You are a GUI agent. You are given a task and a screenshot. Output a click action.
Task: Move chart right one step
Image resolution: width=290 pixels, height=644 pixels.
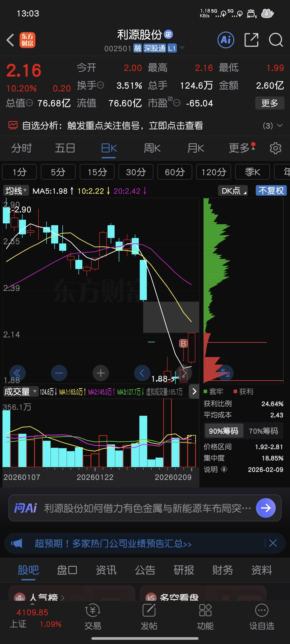tap(184, 373)
